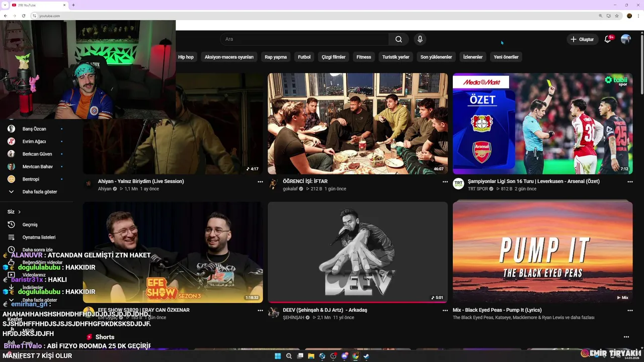Open Steam from taskbar
The width and height of the screenshot is (644, 362).
pos(366,356)
